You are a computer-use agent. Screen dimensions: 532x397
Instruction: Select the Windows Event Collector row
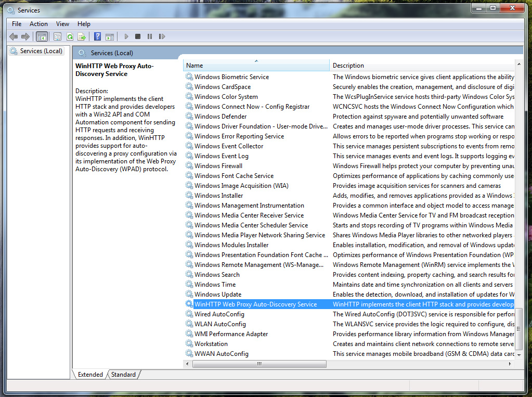point(349,146)
